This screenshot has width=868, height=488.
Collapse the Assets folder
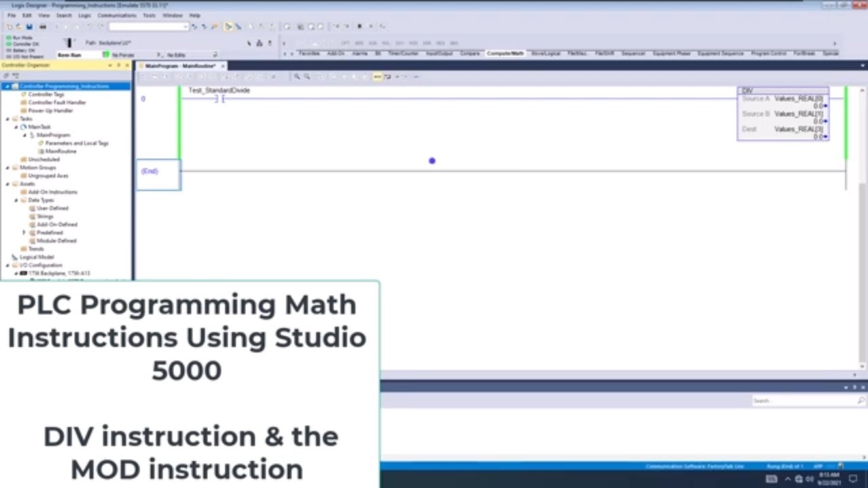[x=7, y=184]
